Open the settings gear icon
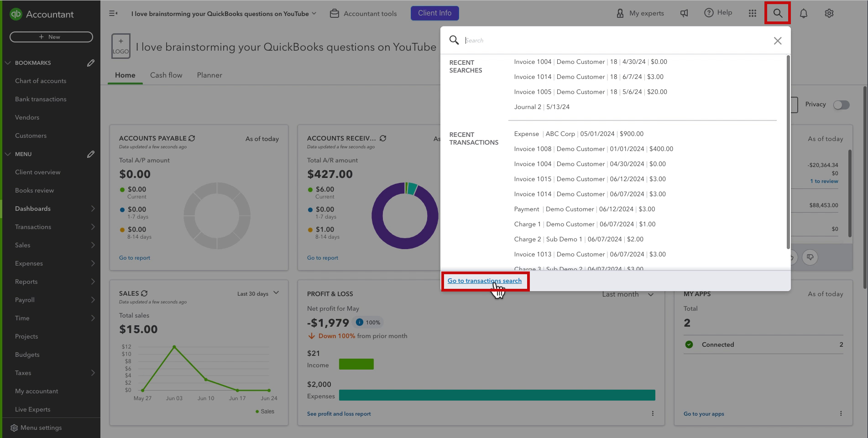868x438 pixels. tap(829, 14)
